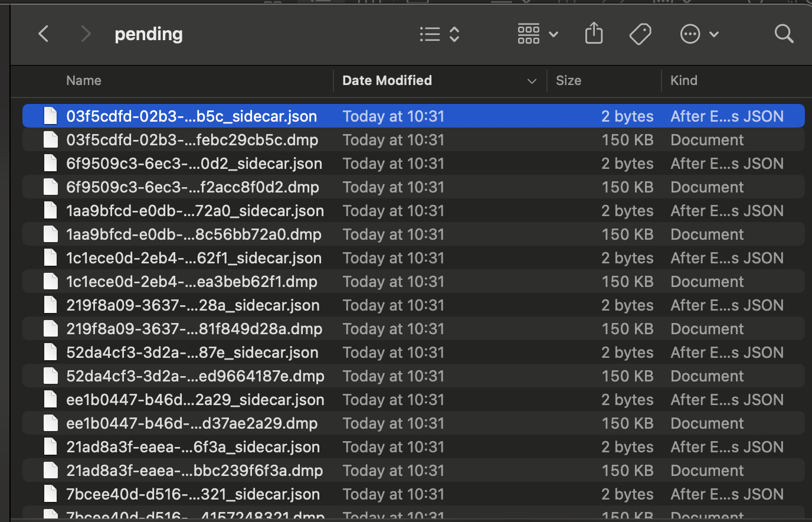Select file 1aa9bfcd-e0db-...8c56bb72a0.dmp
This screenshot has height=522, width=812.
coord(414,234)
